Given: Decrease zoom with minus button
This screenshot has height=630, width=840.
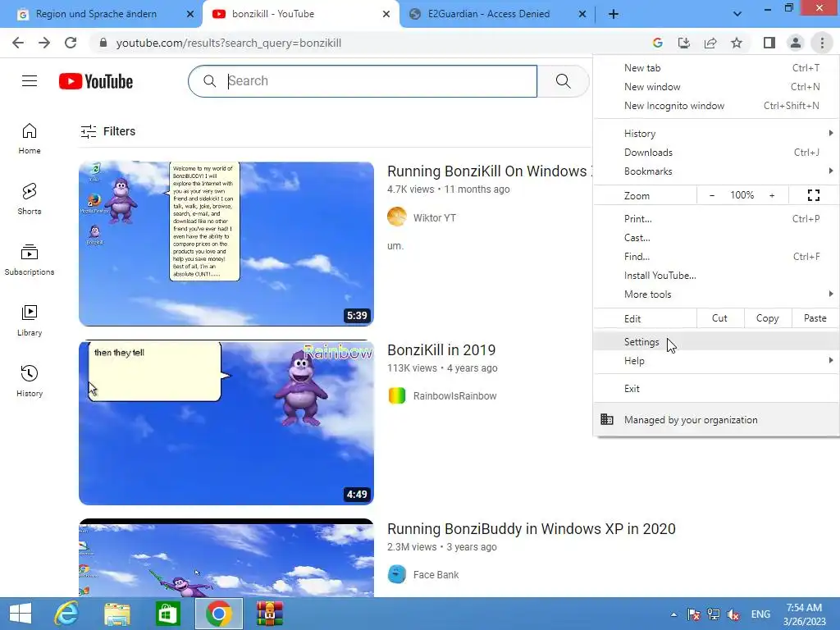Looking at the screenshot, I should coord(711,195).
